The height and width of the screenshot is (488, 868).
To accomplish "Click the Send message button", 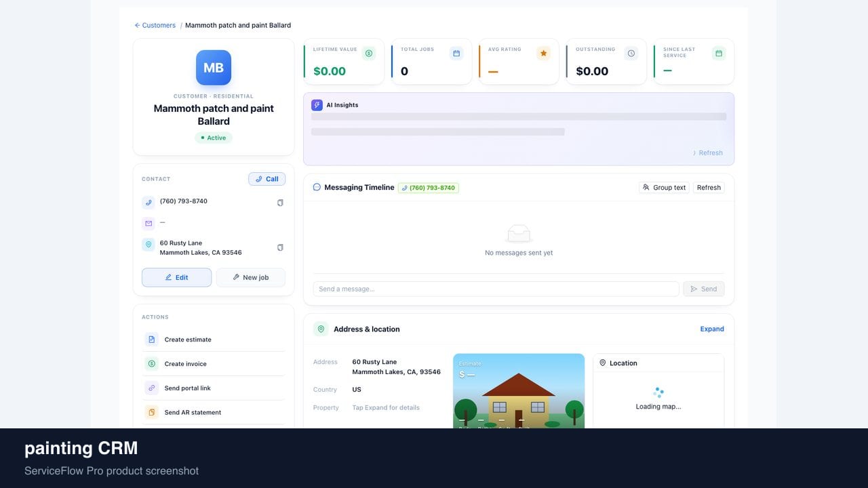I will tap(704, 289).
